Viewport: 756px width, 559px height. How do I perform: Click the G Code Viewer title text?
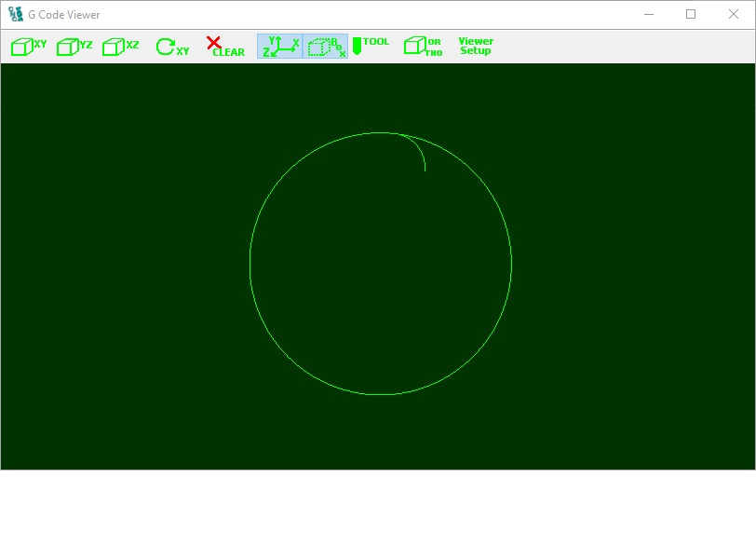click(64, 15)
